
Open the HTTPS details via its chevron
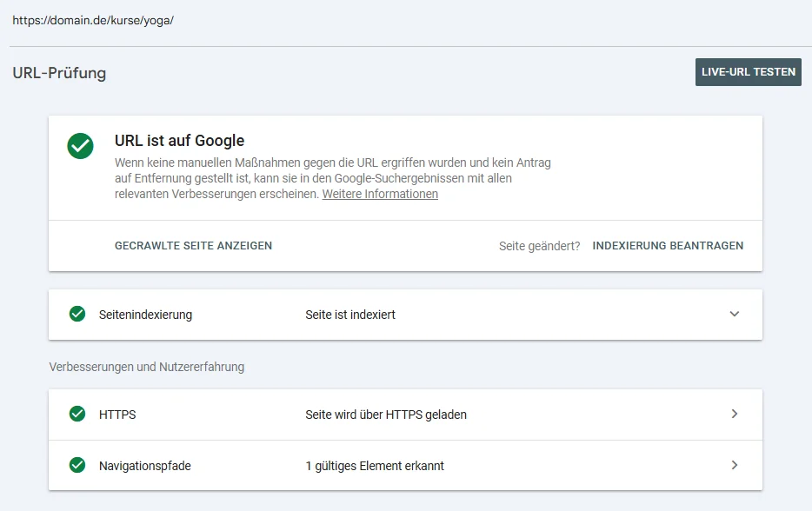coord(735,415)
